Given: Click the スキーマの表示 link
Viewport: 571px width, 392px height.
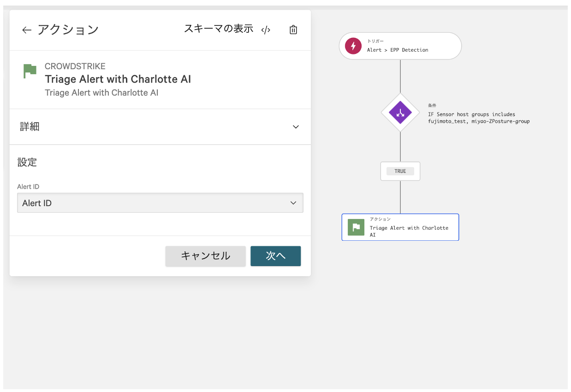Looking at the screenshot, I should click(219, 29).
